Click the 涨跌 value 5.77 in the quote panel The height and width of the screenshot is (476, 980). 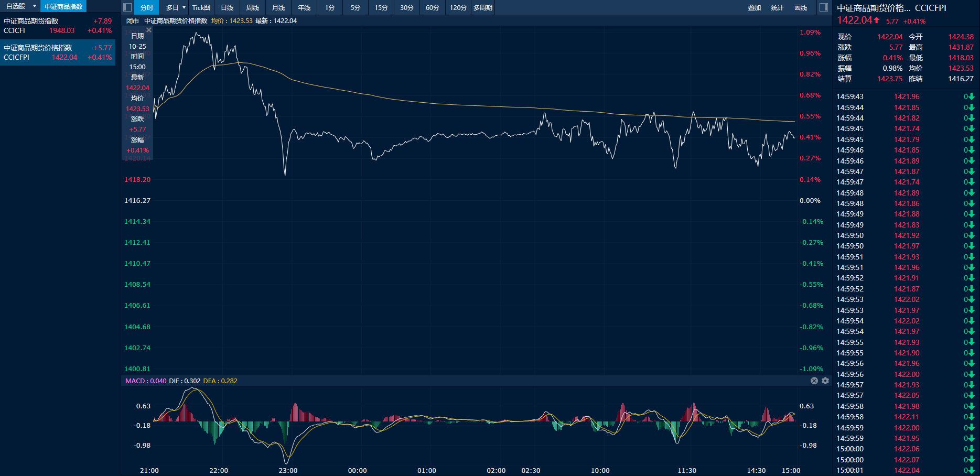point(896,47)
